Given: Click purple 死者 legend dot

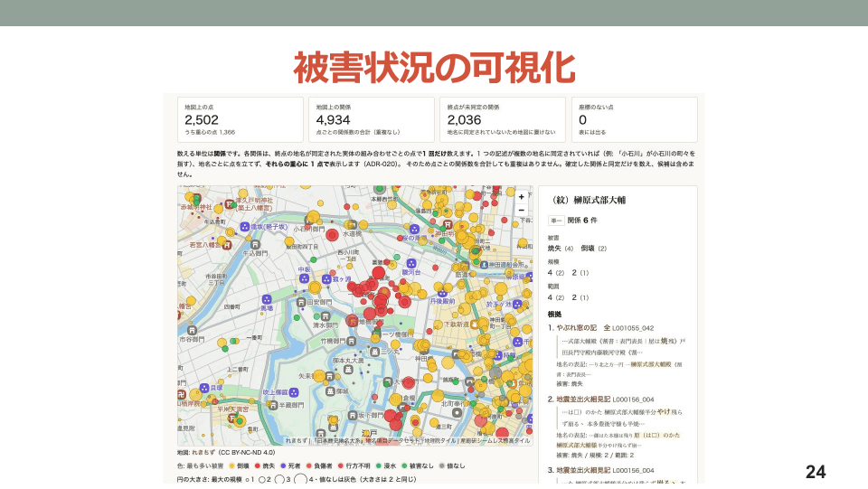Looking at the screenshot, I should 283,465.
